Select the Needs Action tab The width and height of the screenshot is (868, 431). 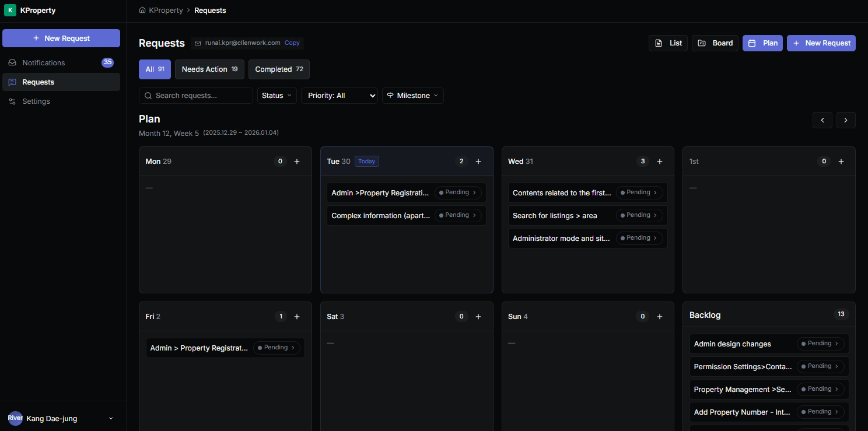click(x=209, y=69)
